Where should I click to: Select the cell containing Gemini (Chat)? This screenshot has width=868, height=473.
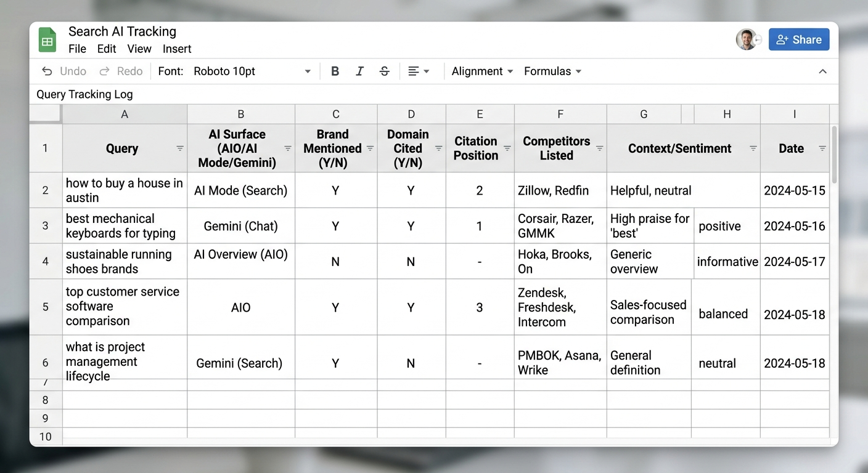point(240,225)
